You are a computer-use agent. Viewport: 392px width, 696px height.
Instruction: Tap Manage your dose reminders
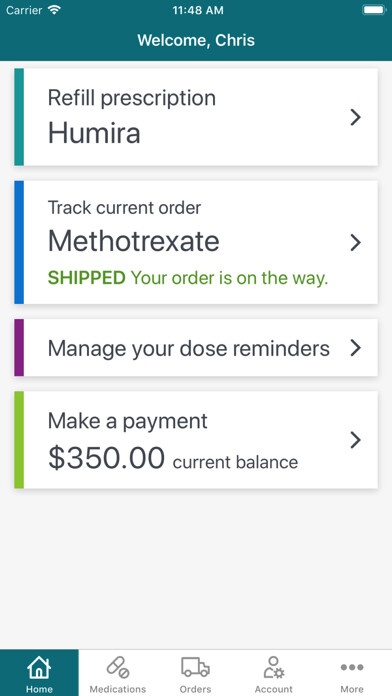(x=189, y=349)
